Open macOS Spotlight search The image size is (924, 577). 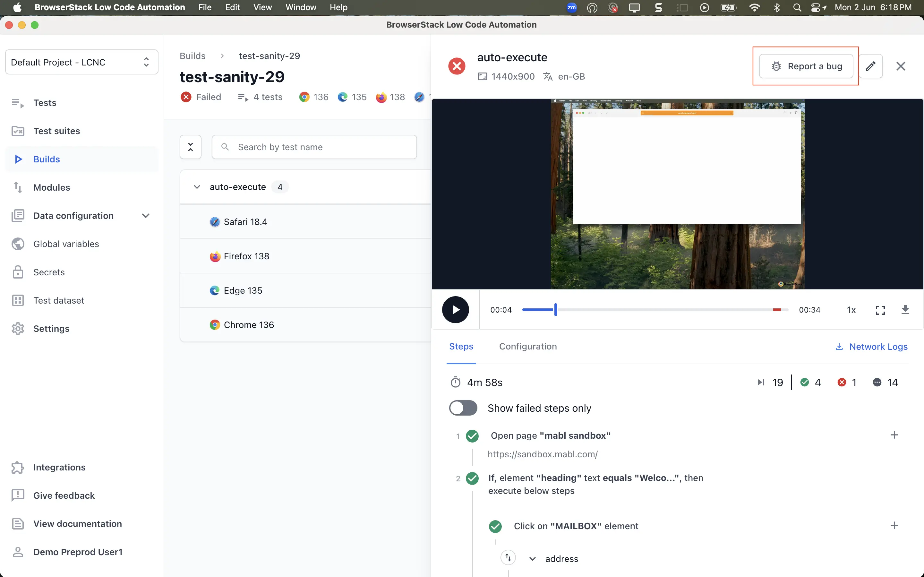(797, 7)
